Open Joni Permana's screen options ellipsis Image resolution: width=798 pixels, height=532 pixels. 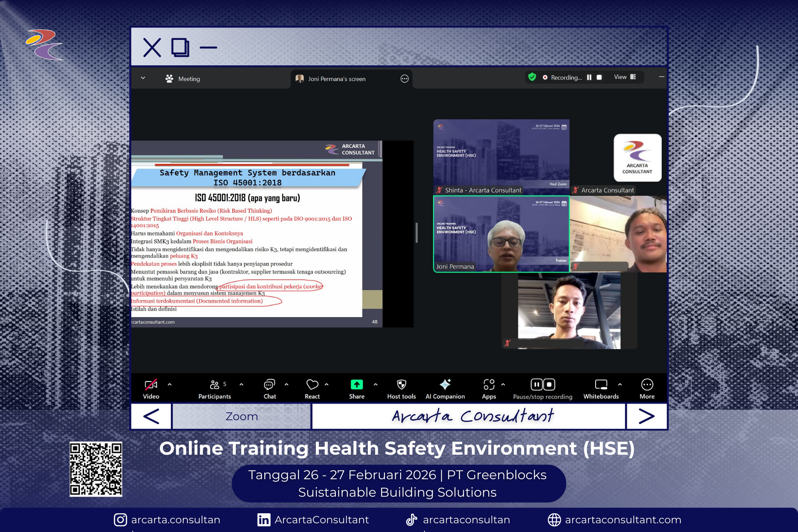tap(404, 79)
